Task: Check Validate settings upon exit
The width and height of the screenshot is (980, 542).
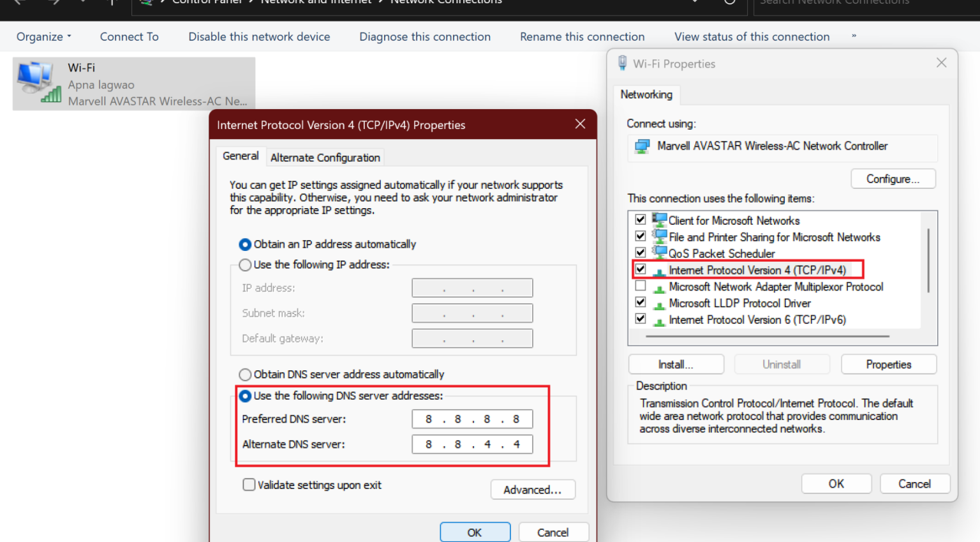Action: coord(249,485)
